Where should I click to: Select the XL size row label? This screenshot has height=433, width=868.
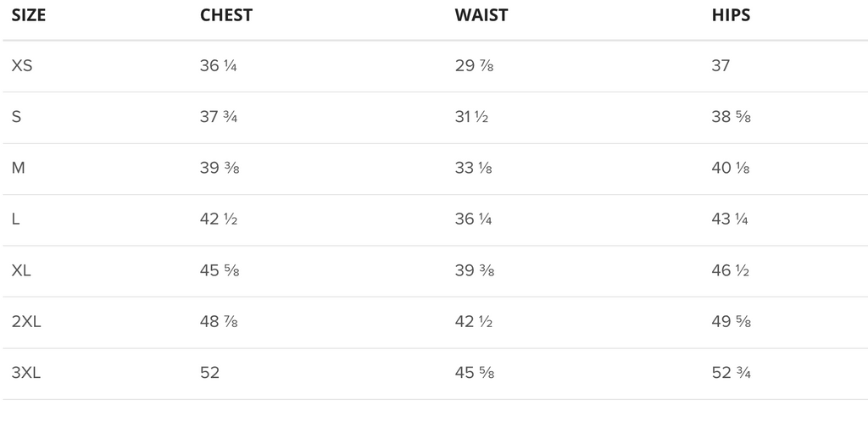[21, 270]
